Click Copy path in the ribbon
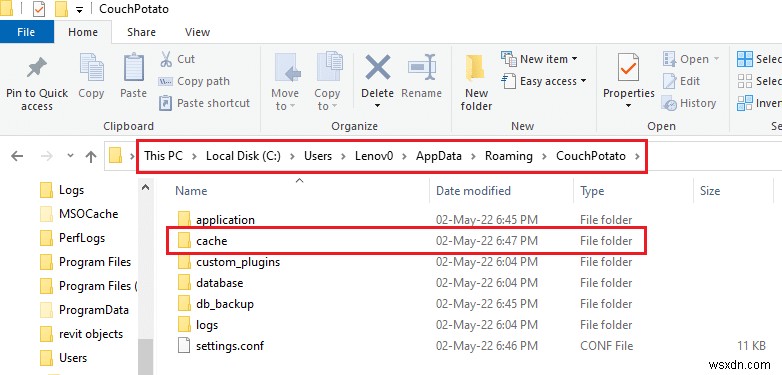782x375 pixels. 194,81
